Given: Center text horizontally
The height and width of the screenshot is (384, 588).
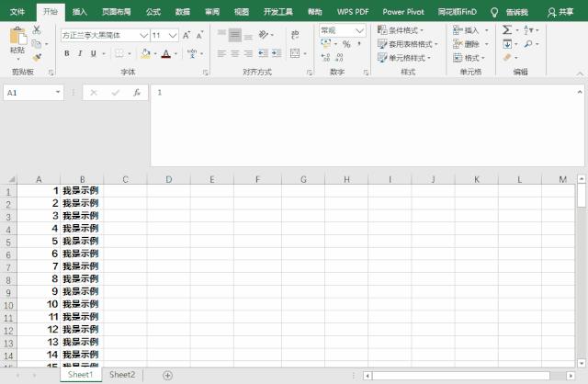Looking at the screenshot, I should click(x=235, y=53).
